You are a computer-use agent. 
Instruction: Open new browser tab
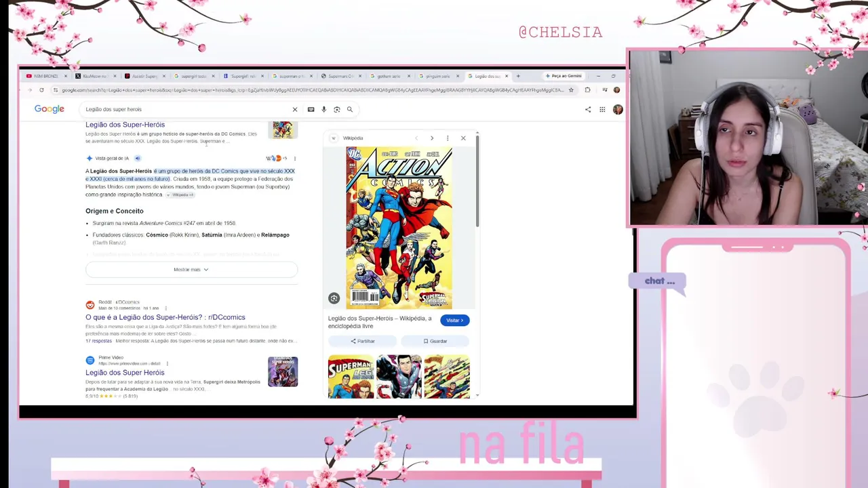click(518, 76)
